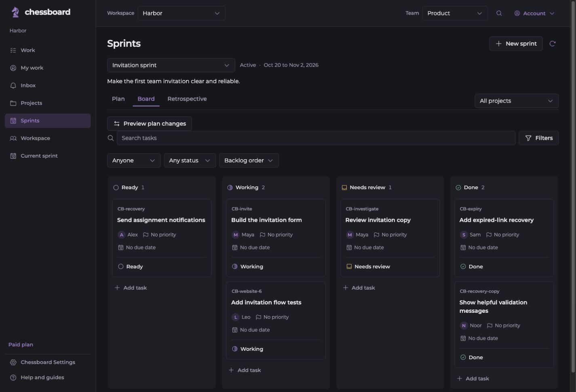The width and height of the screenshot is (576, 392).
Task: Click the Projects folder icon
Action: (x=13, y=103)
